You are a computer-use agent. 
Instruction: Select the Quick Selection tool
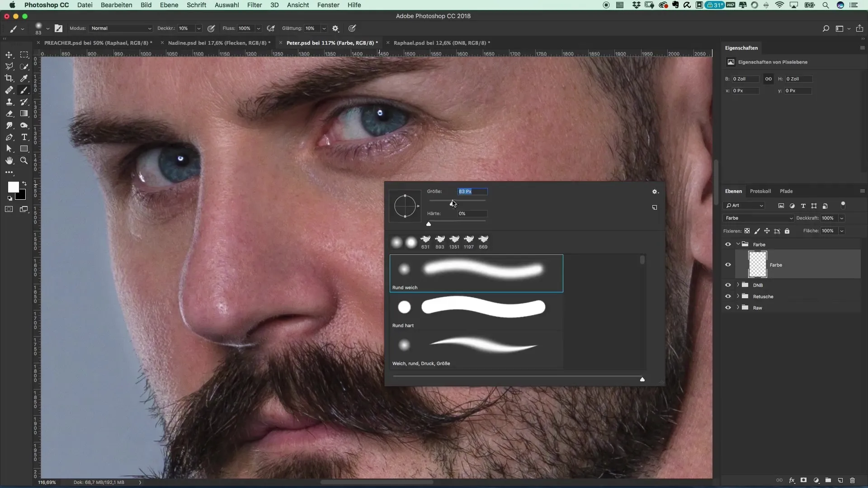coord(24,66)
